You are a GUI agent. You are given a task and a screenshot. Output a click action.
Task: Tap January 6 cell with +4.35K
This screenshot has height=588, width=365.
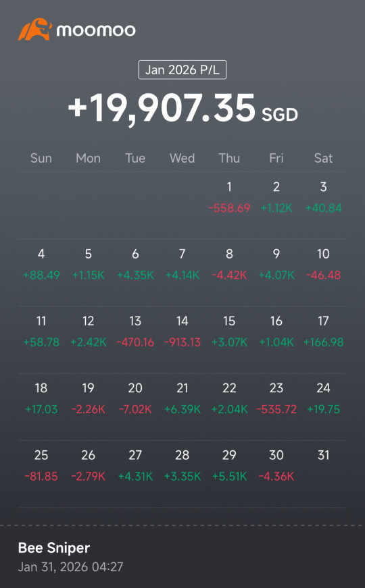(135, 265)
